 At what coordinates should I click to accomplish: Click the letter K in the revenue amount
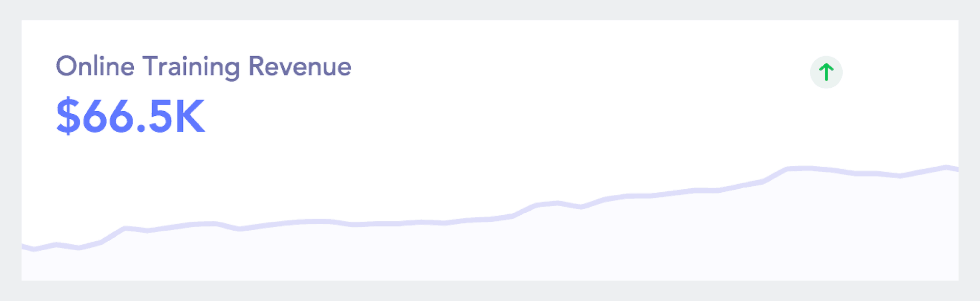(190, 116)
